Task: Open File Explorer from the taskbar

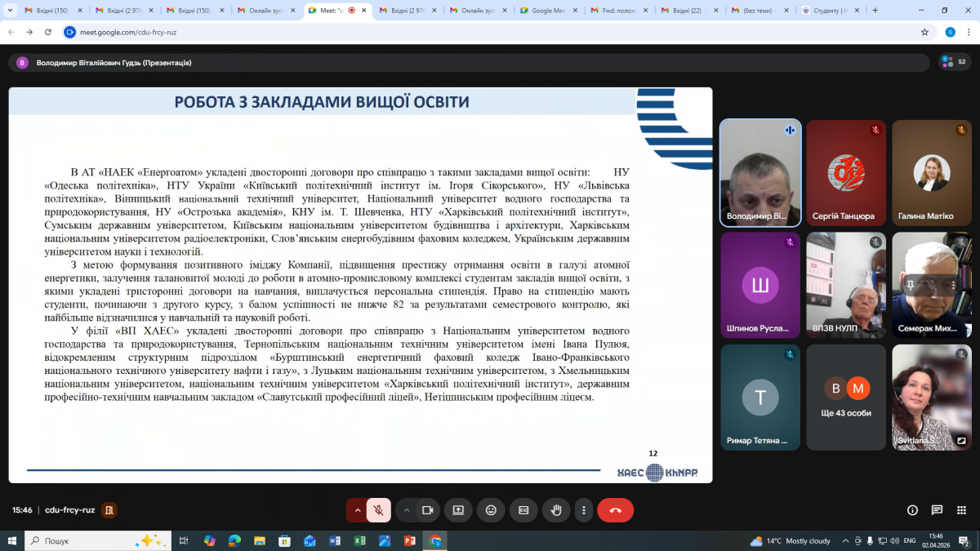Action: (x=260, y=540)
